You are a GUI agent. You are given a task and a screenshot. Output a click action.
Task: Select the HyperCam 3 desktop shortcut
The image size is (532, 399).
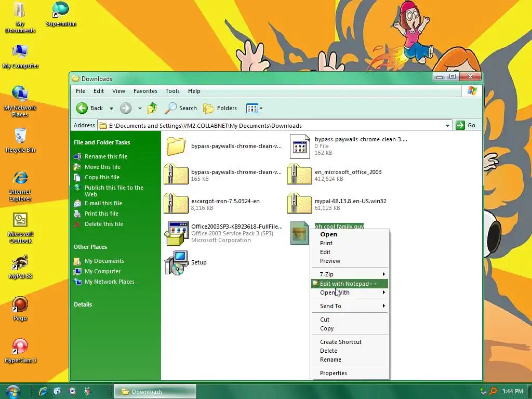(x=20, y=351)
